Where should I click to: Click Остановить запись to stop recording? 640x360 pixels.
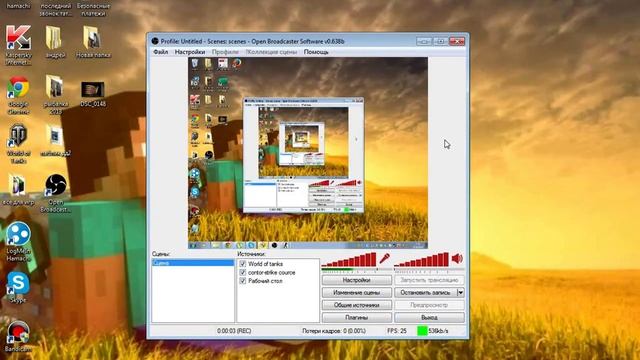(425, 293)
